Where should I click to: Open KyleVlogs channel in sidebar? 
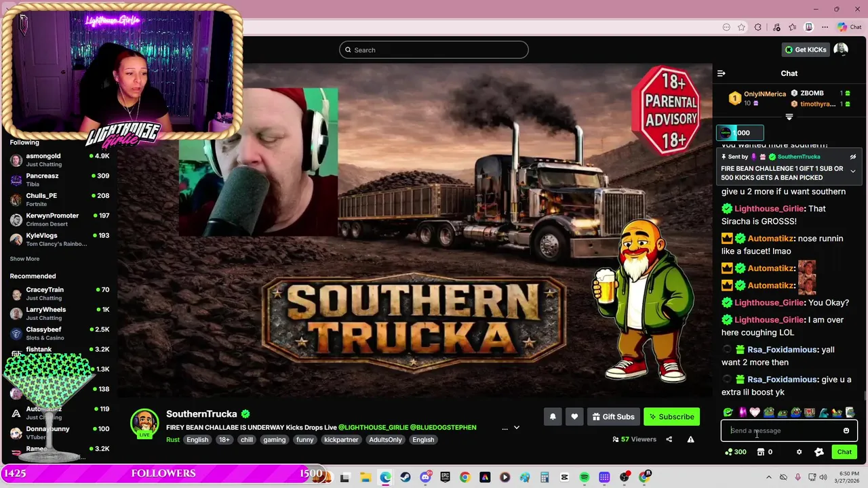pos(60,239)
